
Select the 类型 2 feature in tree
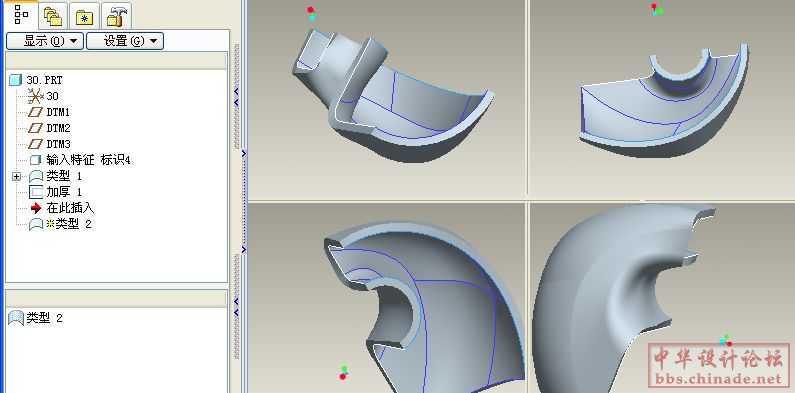click(x=68, y=224)
